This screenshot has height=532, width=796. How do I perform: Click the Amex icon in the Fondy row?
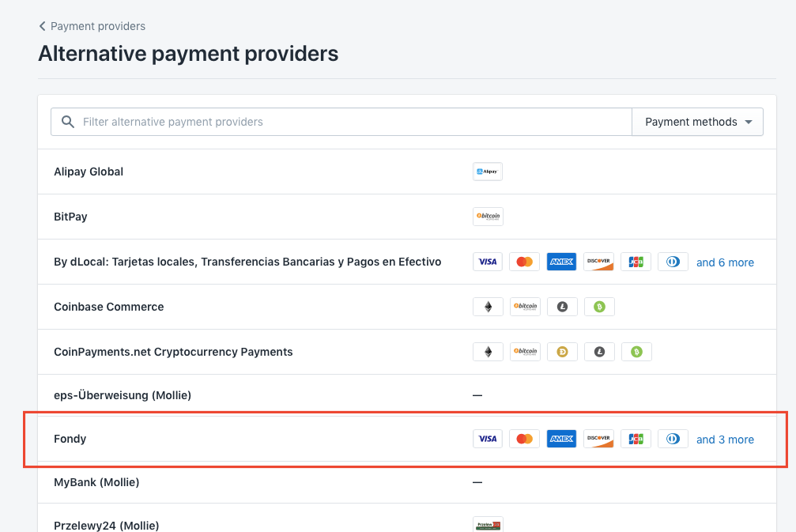[561, 439]
